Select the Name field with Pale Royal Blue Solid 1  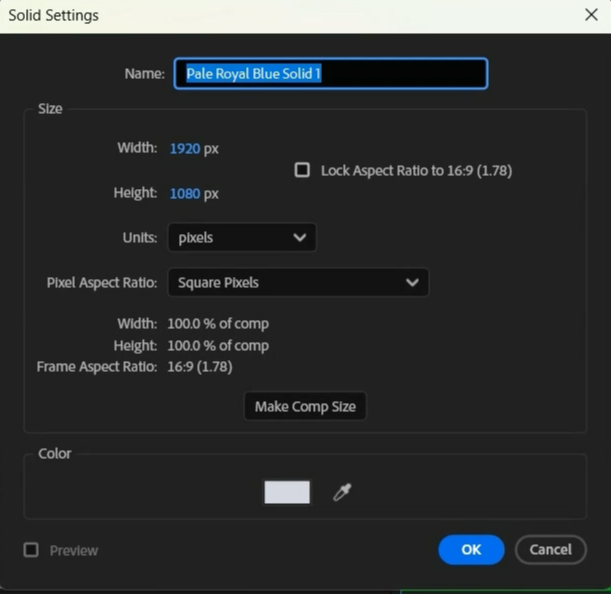tap(331, 74)
